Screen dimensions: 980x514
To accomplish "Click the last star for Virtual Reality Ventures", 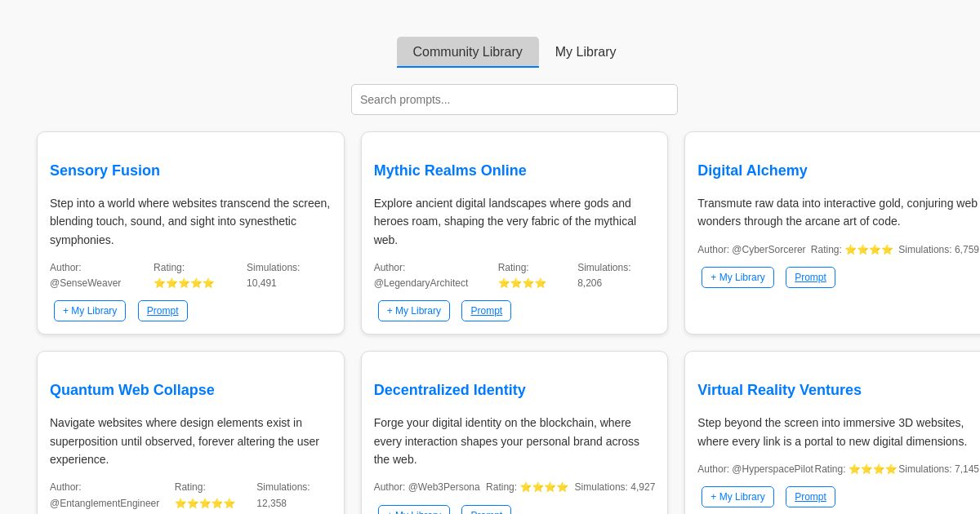I will coord(890,469).
